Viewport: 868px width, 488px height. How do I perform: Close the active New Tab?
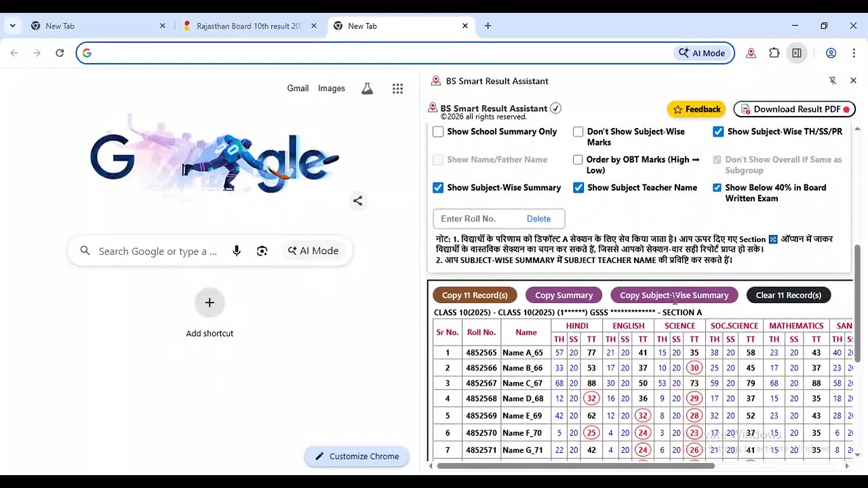pyautogui.click(x=465, y=26)
